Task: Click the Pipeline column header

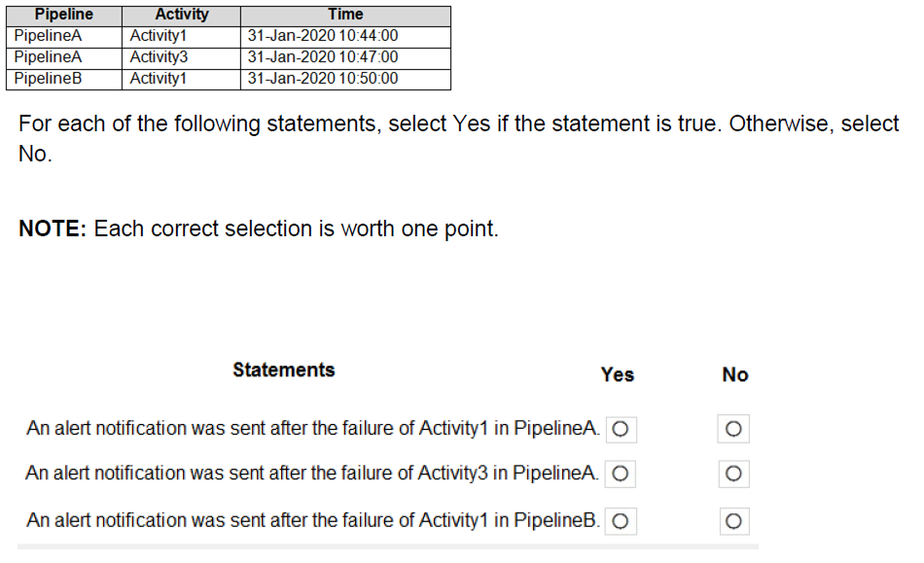Action: point(64,15)
